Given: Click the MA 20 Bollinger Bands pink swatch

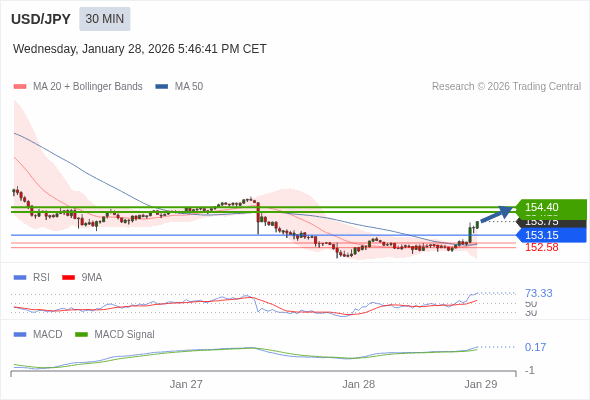Looking at the screenshot, I should (x=20, y=87).
